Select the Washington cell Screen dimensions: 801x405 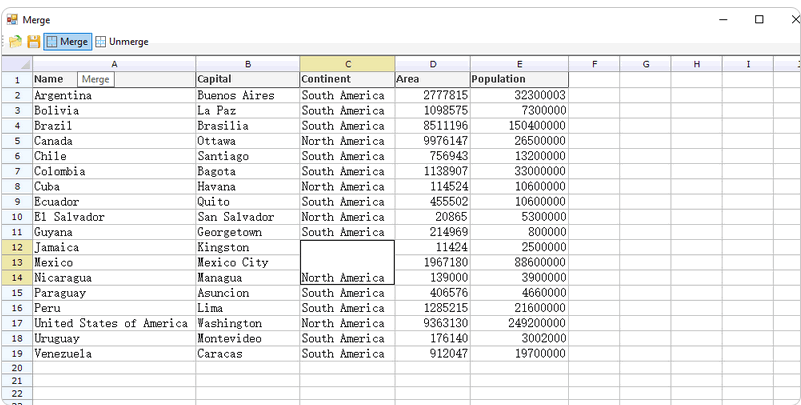point(248,323)
